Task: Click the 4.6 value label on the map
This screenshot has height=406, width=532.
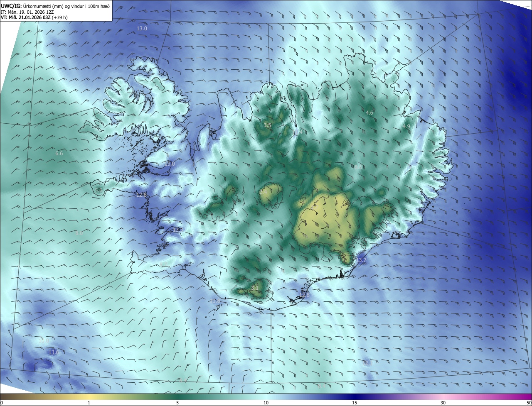Action: (x=369, y=113)
